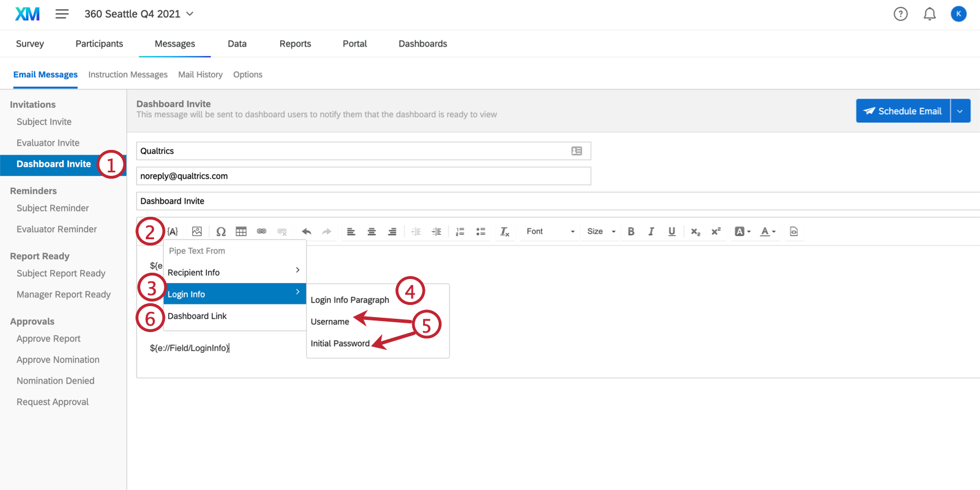This screenshot has width=980, height=490.
Task: Open the text background color picker
Action: [743, 232]
